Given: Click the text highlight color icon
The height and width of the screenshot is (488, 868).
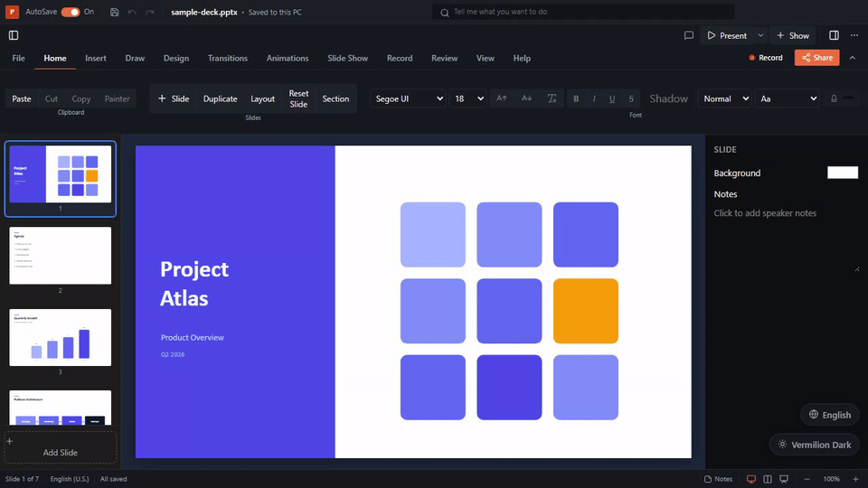Looking at the screenshot, I should tap(834, 99).
